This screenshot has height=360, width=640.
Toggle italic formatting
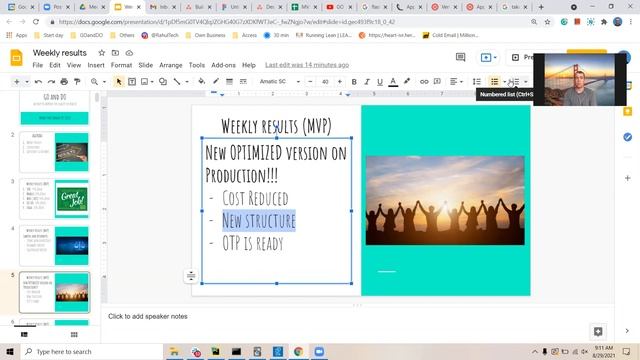[367, 82]
